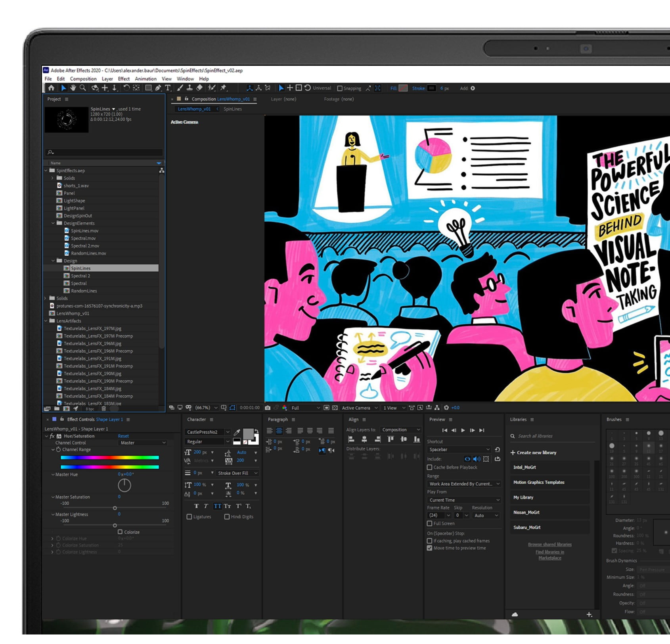Choose the Horizontal Type tool
670x644 pixels.
168,88
